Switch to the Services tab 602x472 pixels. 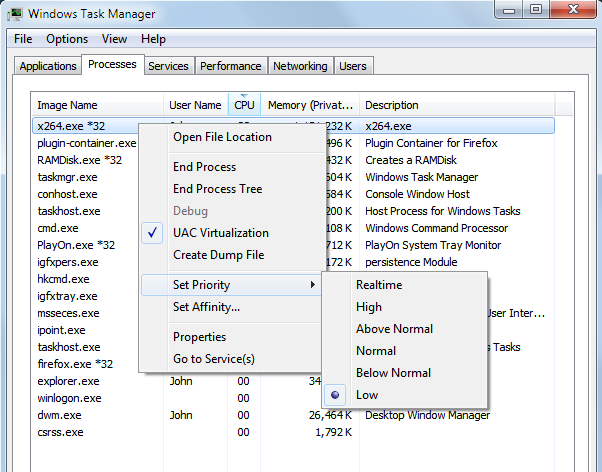(168, 66)
